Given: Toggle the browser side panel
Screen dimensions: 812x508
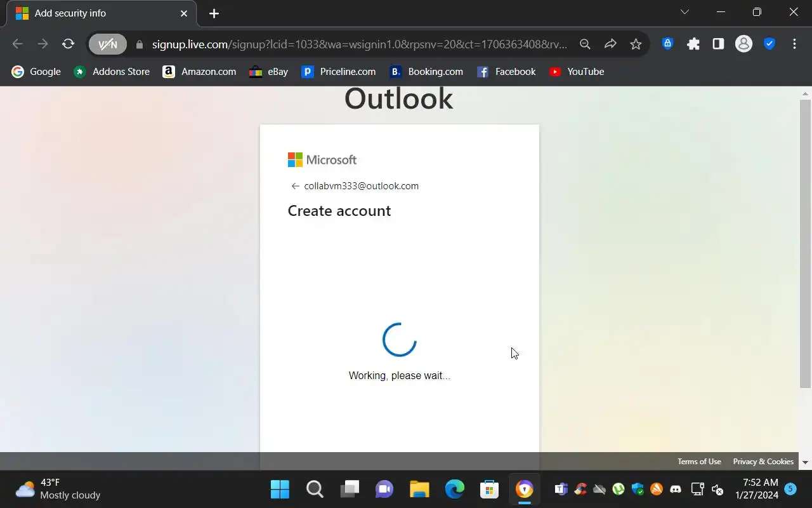Looking at the screenshot, I should coord(718,44).
